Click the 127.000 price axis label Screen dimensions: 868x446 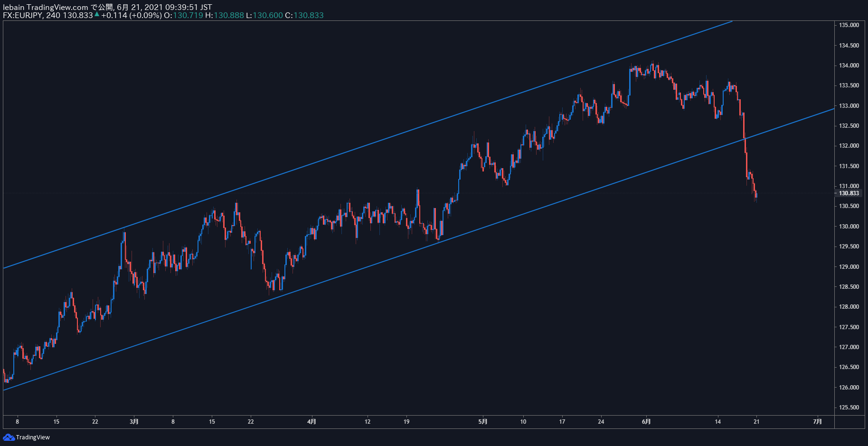(x=849, y=347)
